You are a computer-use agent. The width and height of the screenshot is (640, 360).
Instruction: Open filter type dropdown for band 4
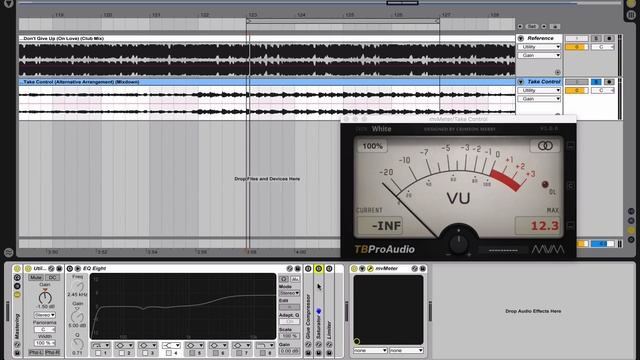click(171, 345)
